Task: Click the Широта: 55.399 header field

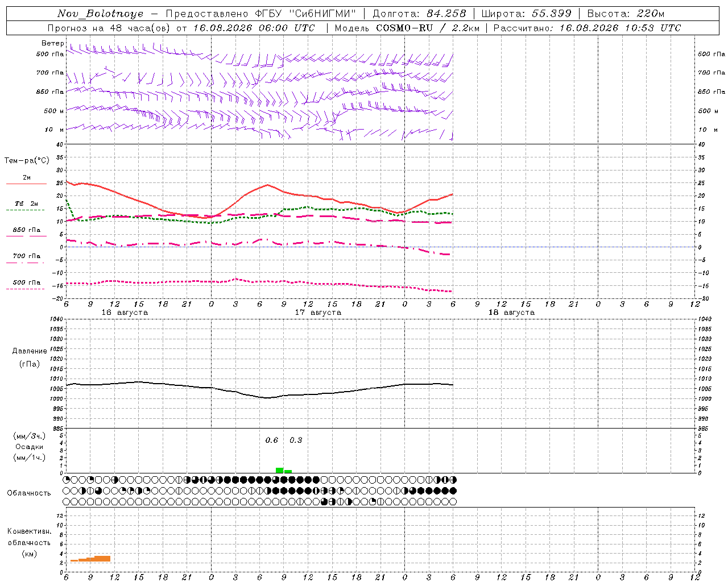Action: pyautogui.click(x=526, y=14)
